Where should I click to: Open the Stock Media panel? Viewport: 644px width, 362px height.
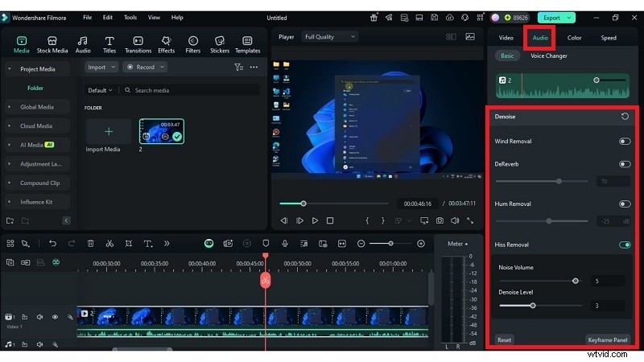click(x=52, y=43)
